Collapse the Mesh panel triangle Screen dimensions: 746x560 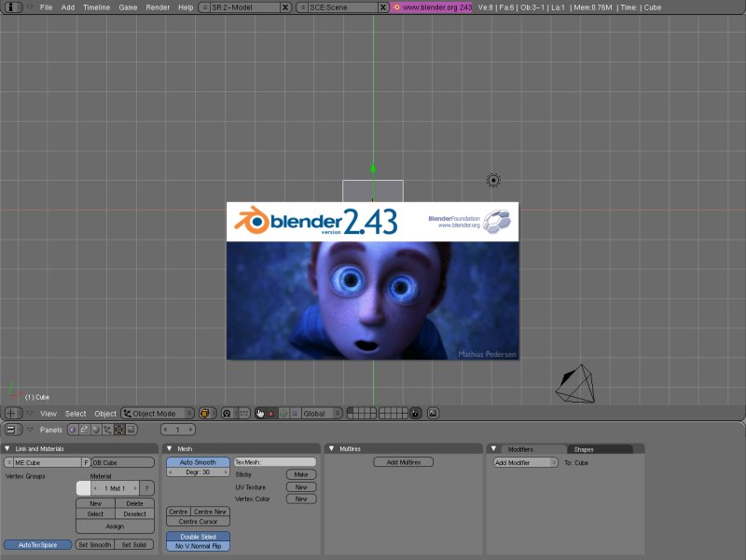(x=170, y=448)
